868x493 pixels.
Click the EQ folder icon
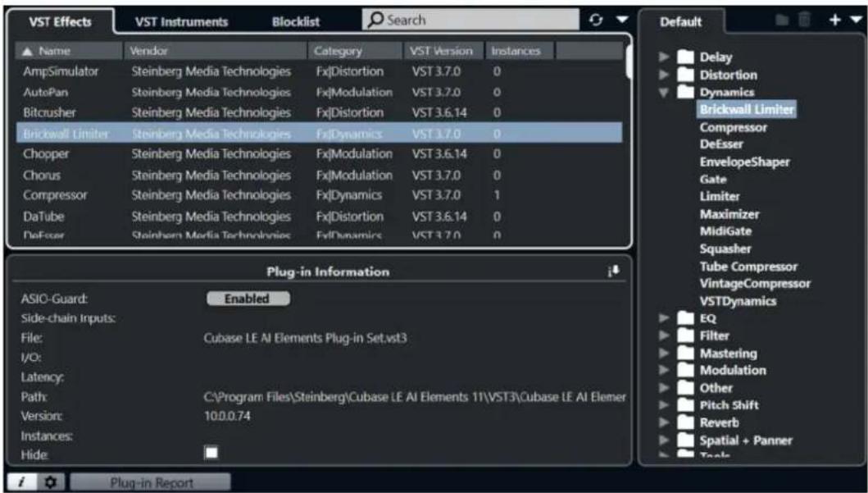[685, 318]
